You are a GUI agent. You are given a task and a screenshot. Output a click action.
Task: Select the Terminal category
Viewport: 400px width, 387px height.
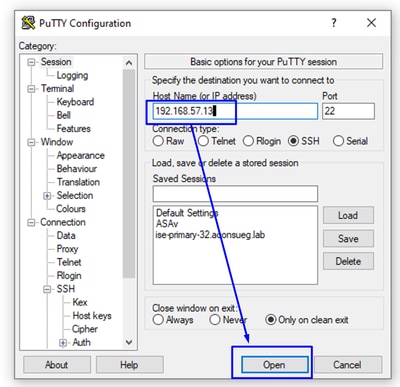(x=57, y=88)
